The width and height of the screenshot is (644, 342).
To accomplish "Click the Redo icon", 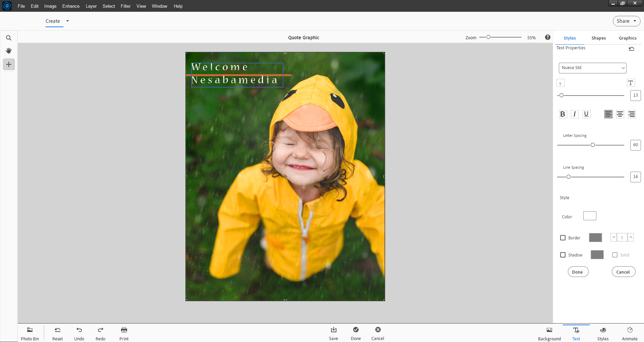I will coord(101,330).
